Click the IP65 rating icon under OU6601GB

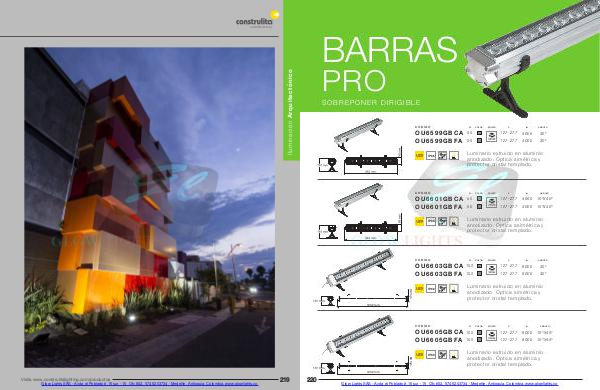click(x=431, y=221)
